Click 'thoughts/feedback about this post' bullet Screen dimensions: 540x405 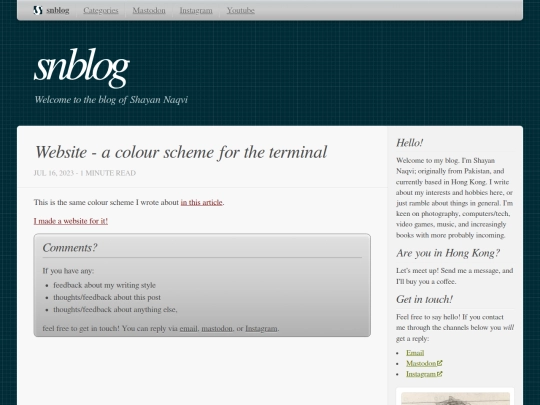107,297
